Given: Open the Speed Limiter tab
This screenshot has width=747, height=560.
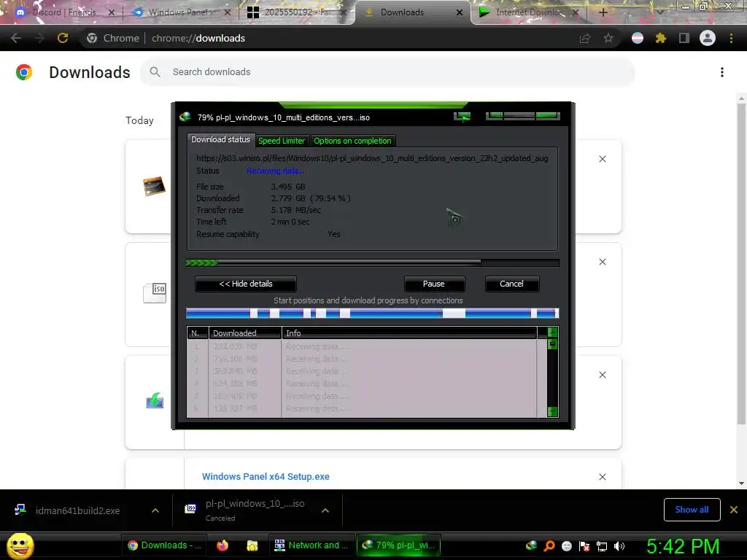Looking at the screenshot, I should [281, 141].
